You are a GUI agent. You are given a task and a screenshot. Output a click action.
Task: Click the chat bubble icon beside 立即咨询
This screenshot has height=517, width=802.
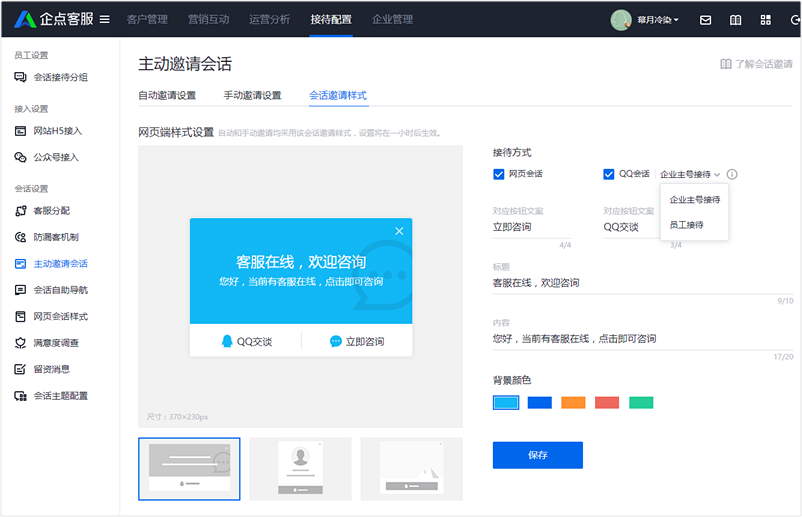(x=336, y=341)
